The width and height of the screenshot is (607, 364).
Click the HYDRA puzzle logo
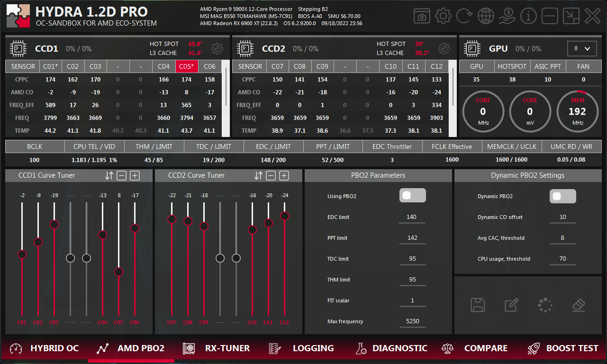(18, 17)
